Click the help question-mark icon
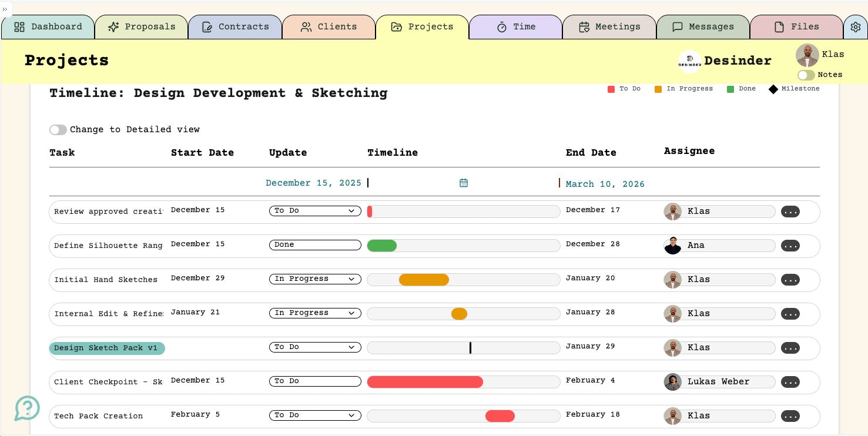Screen dimensions: 868x436 (x=27, y=408)
